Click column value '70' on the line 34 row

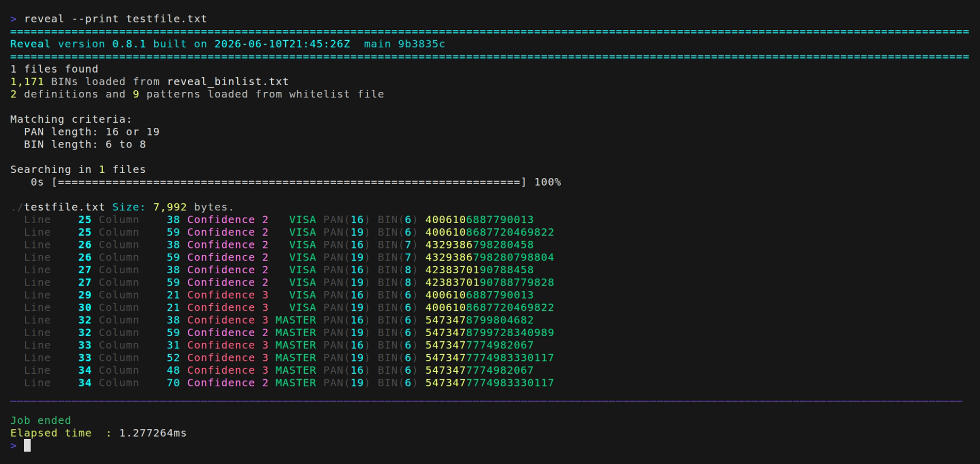tap(173, 383)
